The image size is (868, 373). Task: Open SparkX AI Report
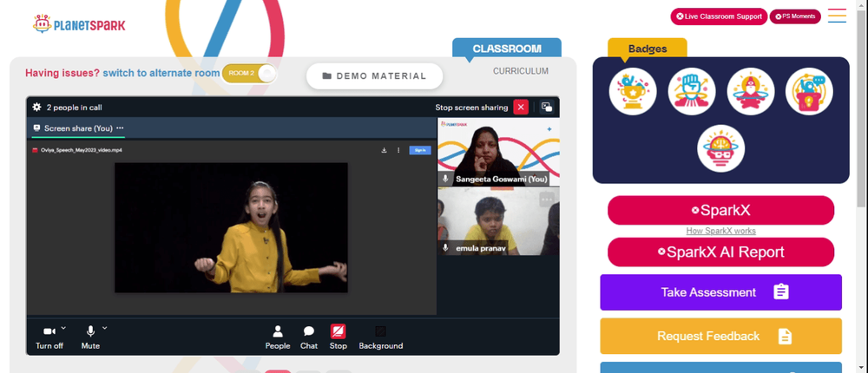tap(720, 252)
